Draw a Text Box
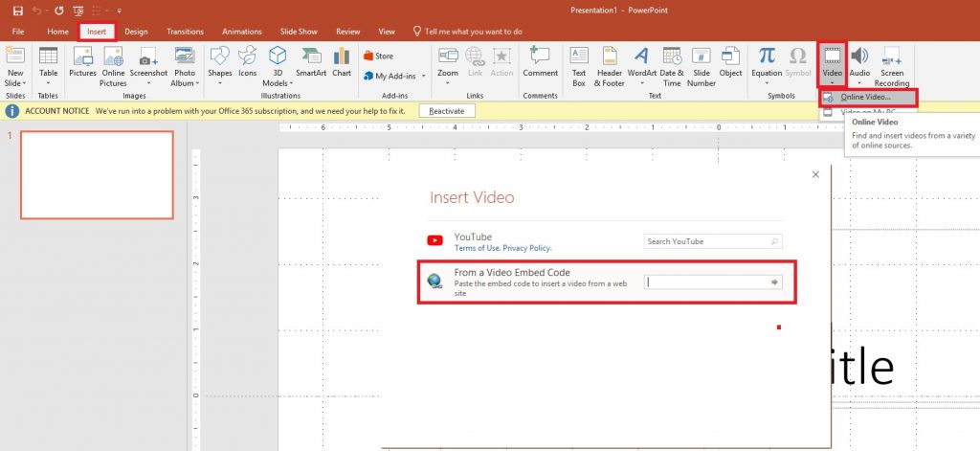Screen dimensions: 980x451 pyautogui.click(x=579, y=66)
